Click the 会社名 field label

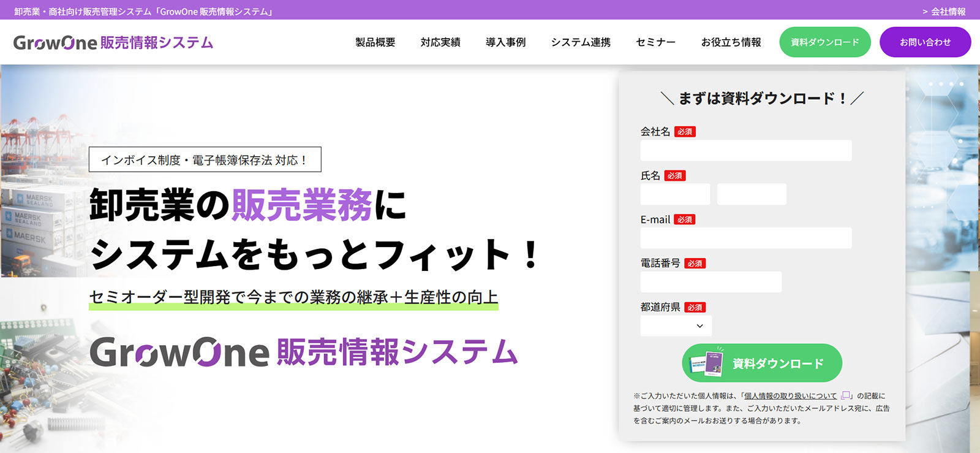pos(655,131)
